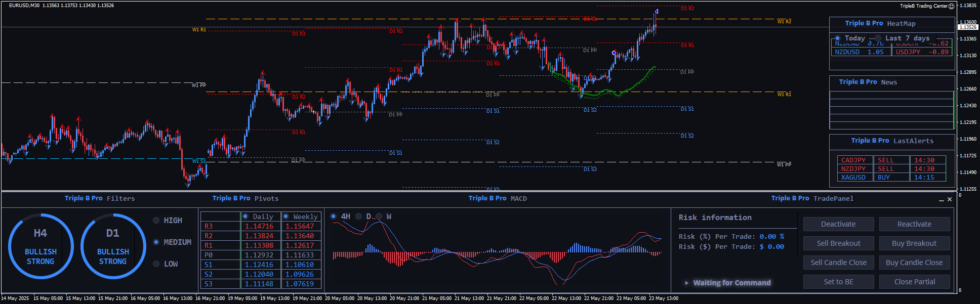Click the blue arrow marker at chart top

pyautogui.click(x=656, y=11)
